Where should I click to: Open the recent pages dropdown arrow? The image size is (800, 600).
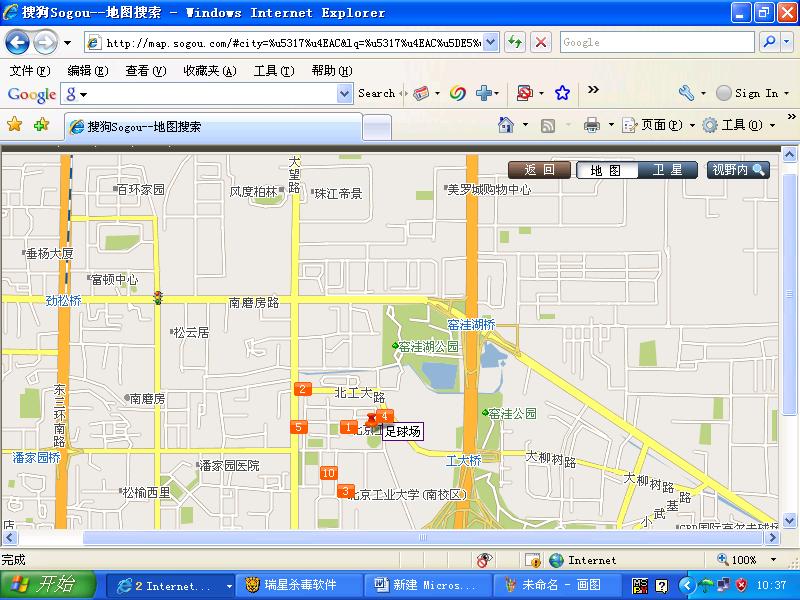point(67,43)
